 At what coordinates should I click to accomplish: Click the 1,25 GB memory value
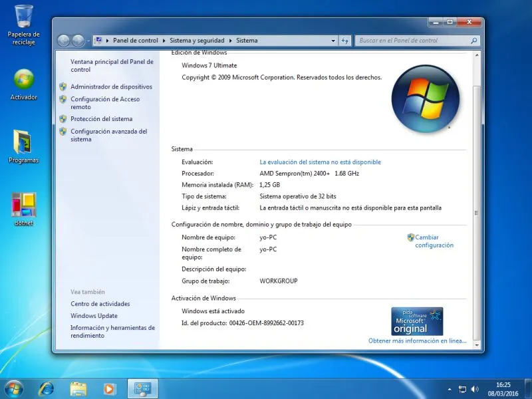pos(269,185)
